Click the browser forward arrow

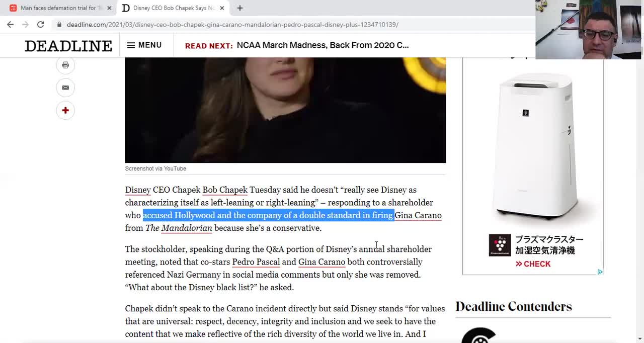25,24
